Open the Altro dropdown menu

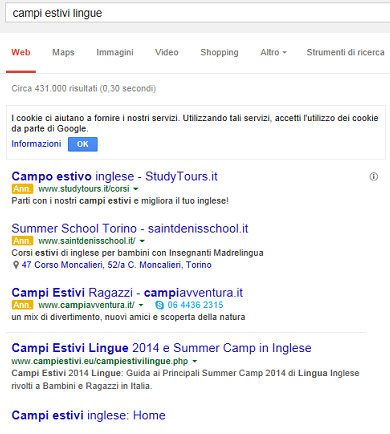(273, 52)
